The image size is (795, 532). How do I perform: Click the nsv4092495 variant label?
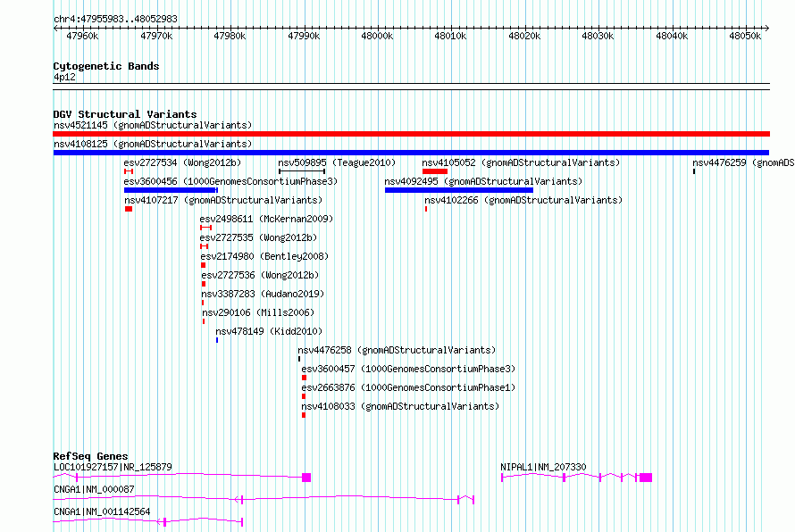coord(483,181)
